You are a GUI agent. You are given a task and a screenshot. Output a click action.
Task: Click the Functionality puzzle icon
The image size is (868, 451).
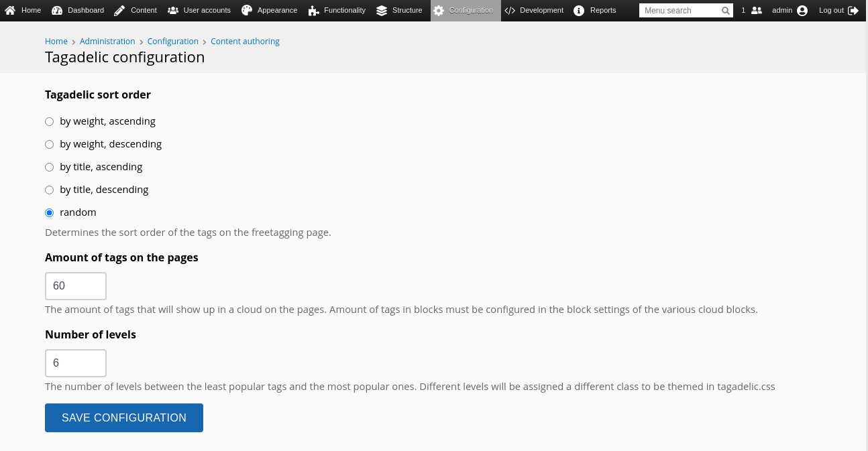point(313,11)
